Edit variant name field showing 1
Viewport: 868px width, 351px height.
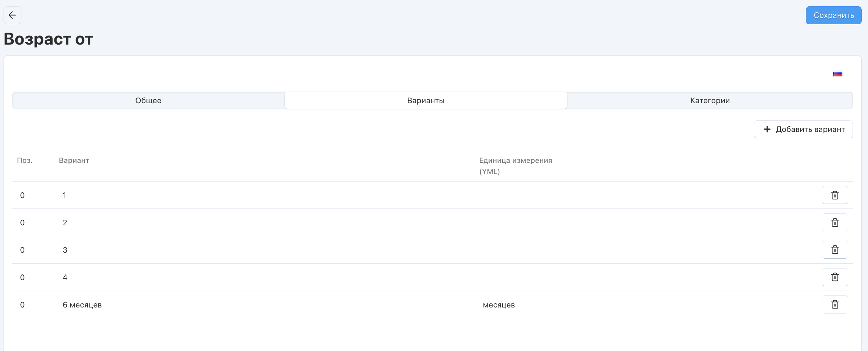coord(246,195)
